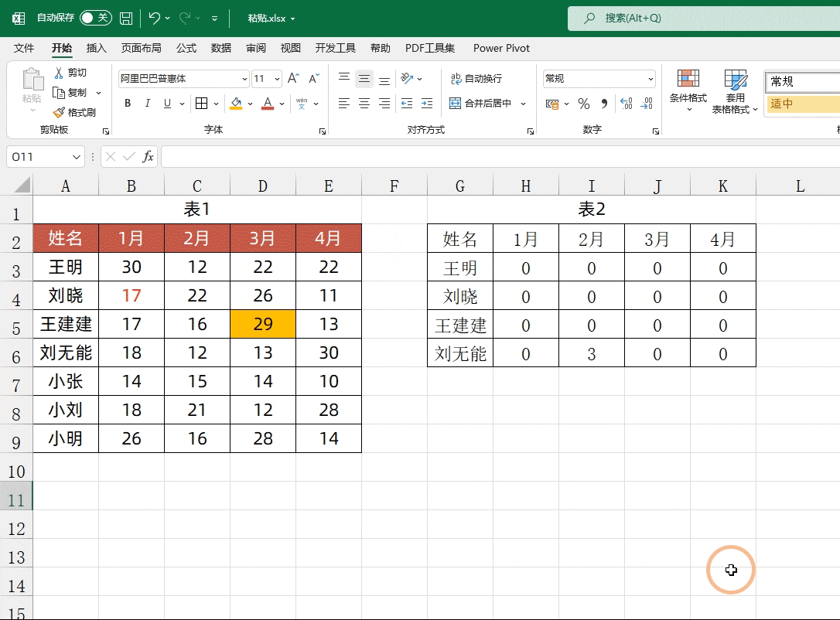Viewport: 840px width, 620px height.
Task: Click the Format Painter brush icon
Action: click(59, 112)
